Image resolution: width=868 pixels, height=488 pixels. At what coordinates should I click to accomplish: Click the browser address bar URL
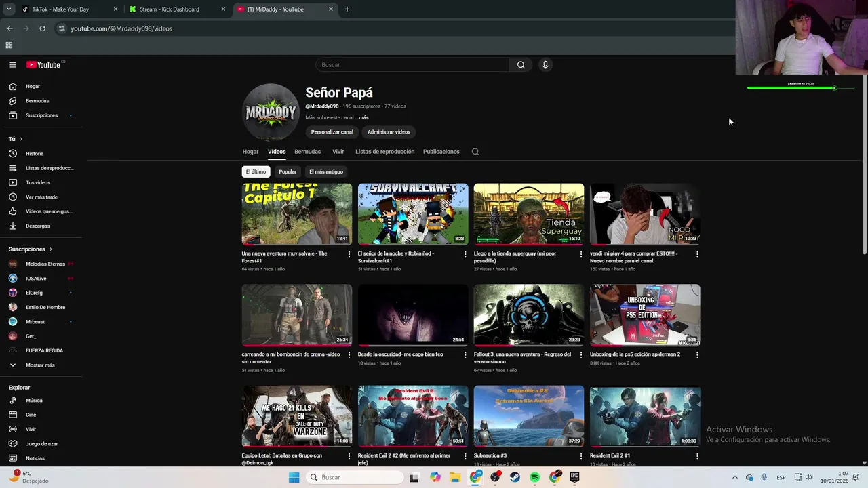tap(121, 28)
